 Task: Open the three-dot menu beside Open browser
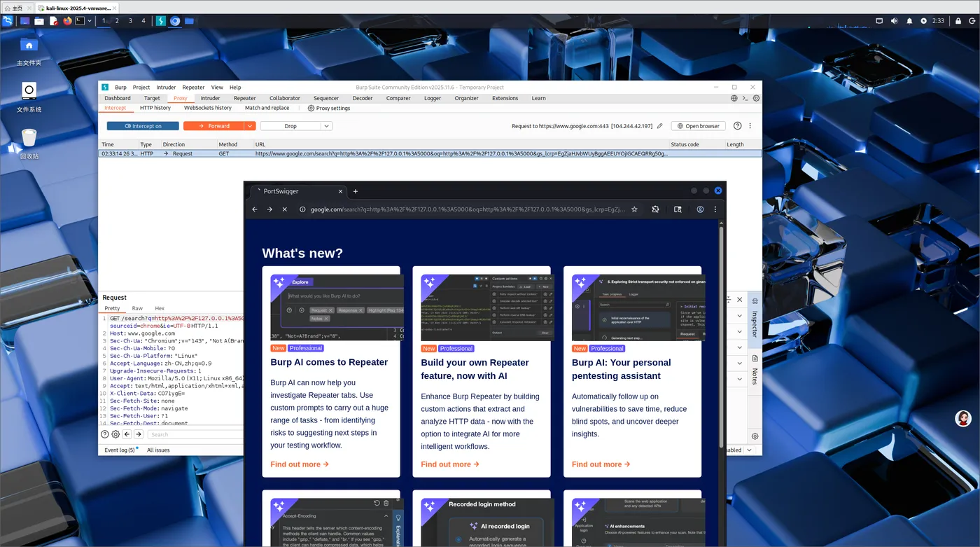click(750, 126)
